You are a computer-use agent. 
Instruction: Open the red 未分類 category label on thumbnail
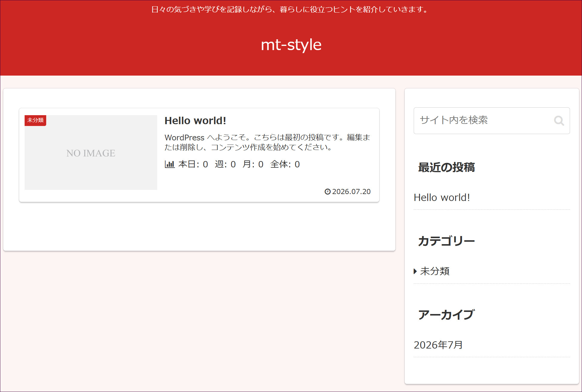pyautogui.click(x=35, y=120)
